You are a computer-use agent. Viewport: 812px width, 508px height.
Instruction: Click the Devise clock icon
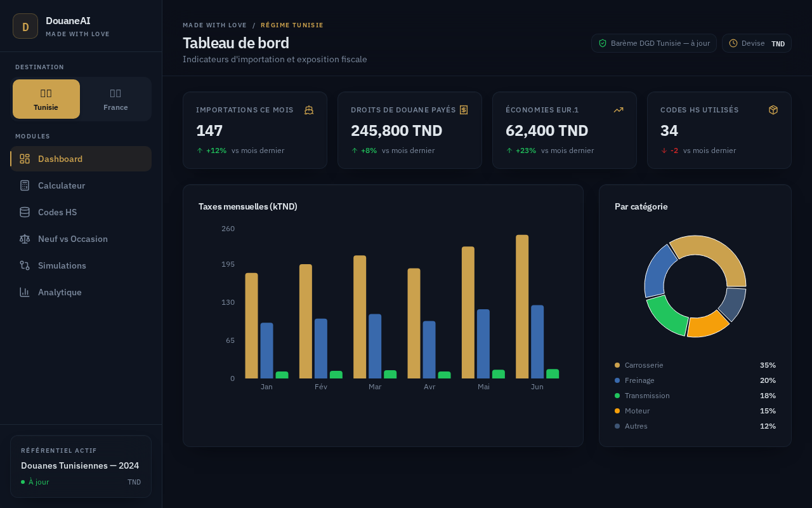tap(733, 43)
